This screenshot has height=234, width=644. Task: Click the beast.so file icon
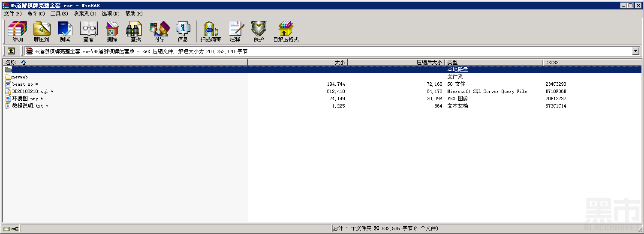(8, 84)
